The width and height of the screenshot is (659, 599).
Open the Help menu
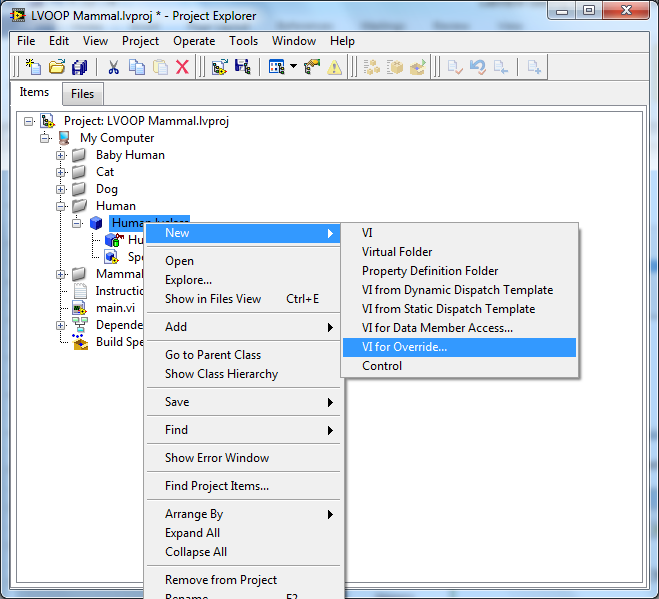click(342, 41)
